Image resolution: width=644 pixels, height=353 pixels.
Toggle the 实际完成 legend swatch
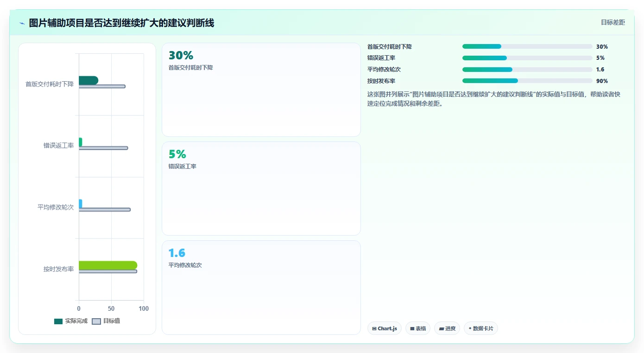[58, 321]
